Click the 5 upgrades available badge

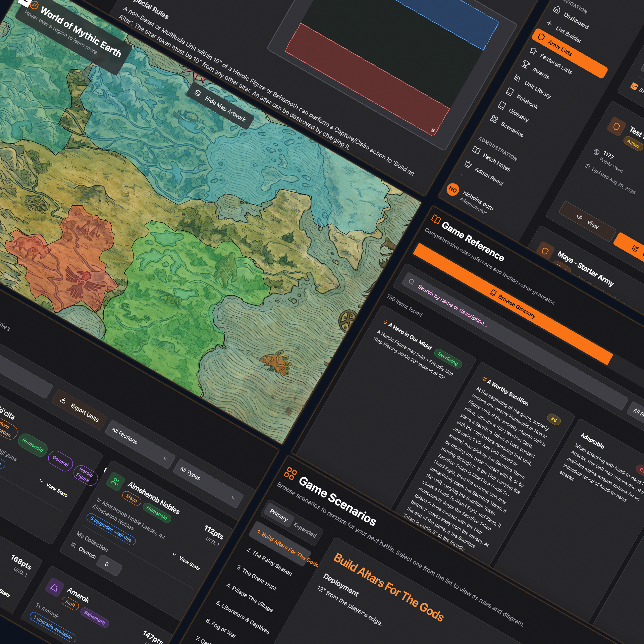(111, 529)
